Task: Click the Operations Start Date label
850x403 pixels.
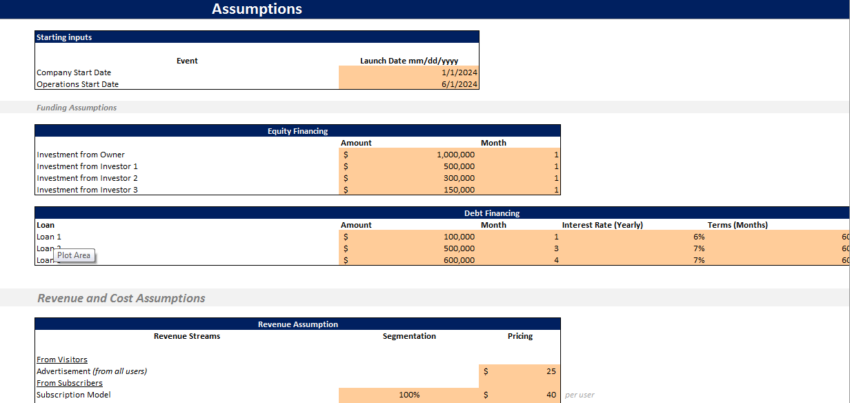Action: pyautogui.click(x=78, y=85)
